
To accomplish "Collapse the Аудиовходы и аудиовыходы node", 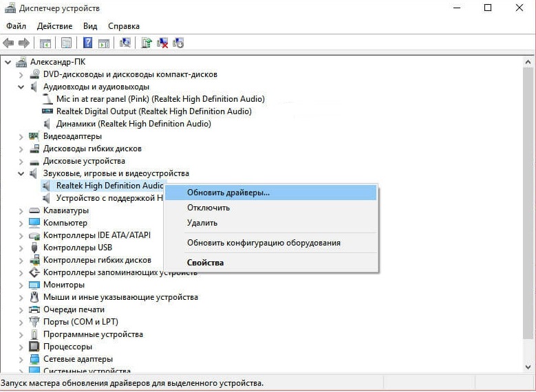I will pyautogui.click(x=21, y=87).
